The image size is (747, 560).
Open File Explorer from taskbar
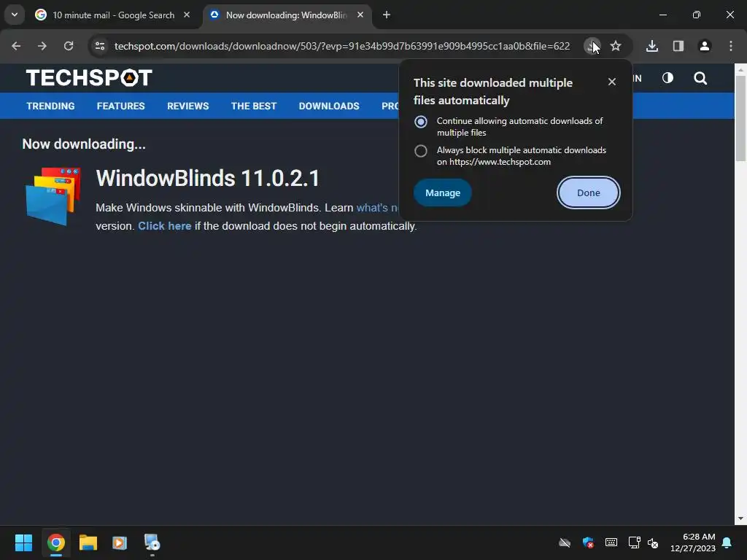(x=88, y=542)
